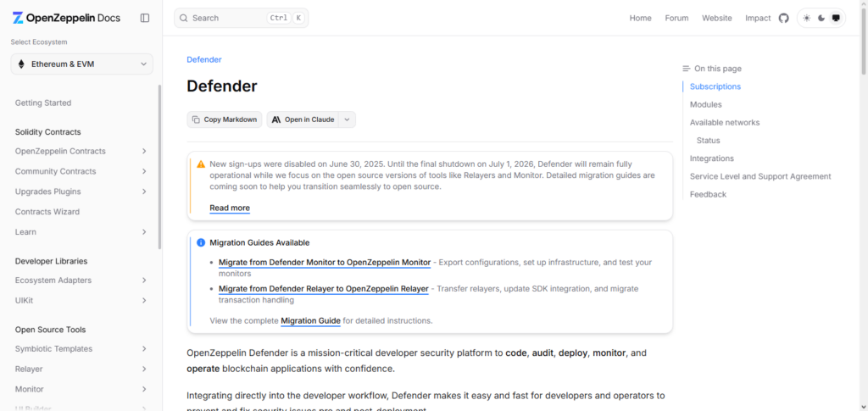Image resolution: width=868 pixels, height=411 pixels.
Task: Open the GitHub repository icon
Action: 783,18
